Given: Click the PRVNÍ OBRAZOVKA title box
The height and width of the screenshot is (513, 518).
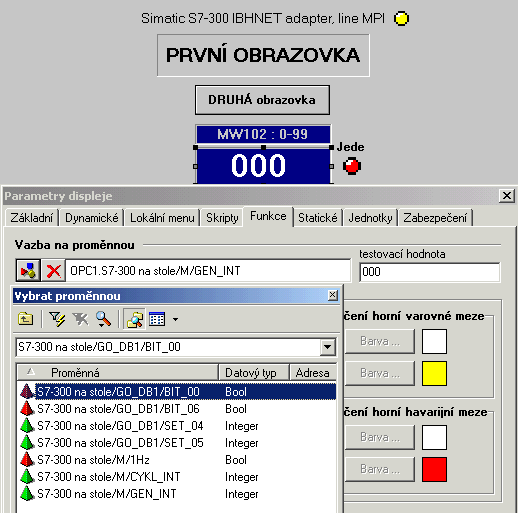Looking at the screenshot, I should (x=263, y=55).
